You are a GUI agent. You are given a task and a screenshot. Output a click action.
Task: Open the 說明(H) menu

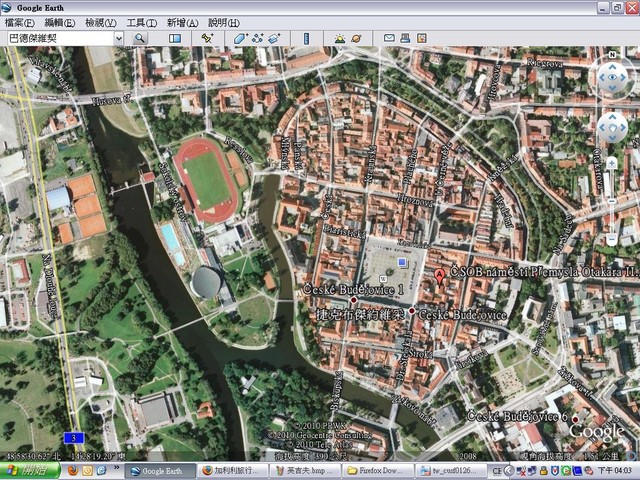[224, 23]
